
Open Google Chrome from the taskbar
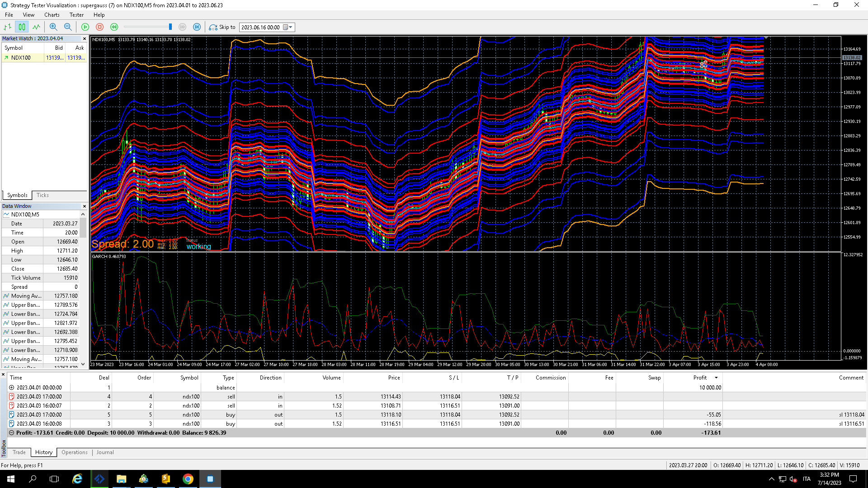[x=188, y=479]
